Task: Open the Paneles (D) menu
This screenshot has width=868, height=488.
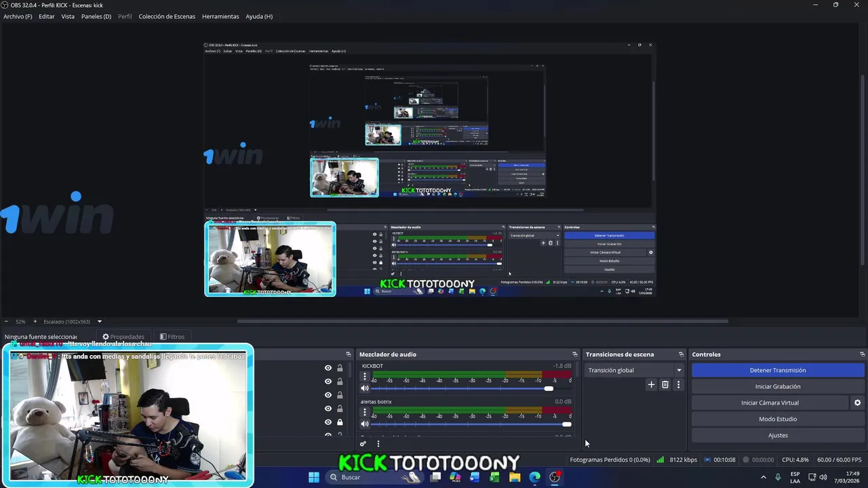Action: coord(96,16)
